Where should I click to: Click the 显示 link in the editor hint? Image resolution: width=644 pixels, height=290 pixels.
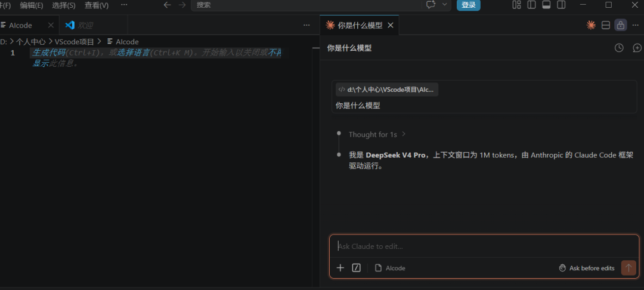point(41,64)
